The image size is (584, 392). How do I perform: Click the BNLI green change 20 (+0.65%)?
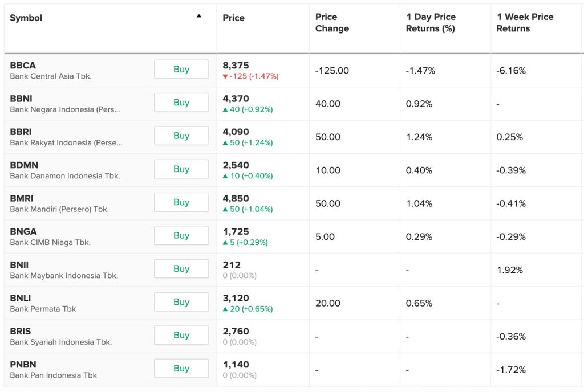point(248,309)
